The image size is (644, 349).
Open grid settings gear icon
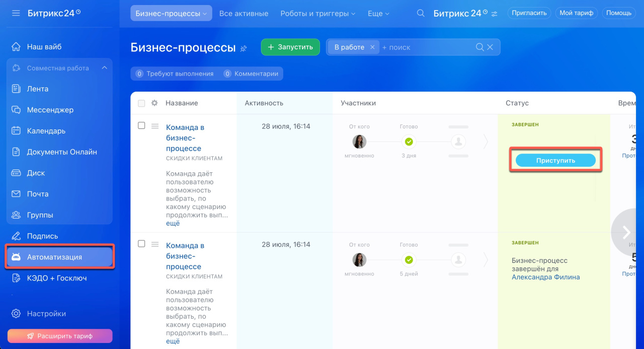pyautogui.click(x=154, y=103)
